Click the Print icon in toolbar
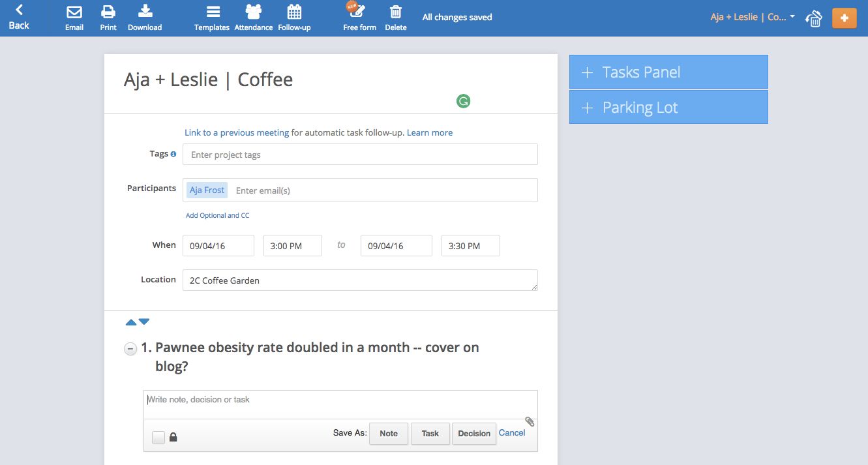The width and height of the screenshot is (868, 465). [x=108, y=12]
